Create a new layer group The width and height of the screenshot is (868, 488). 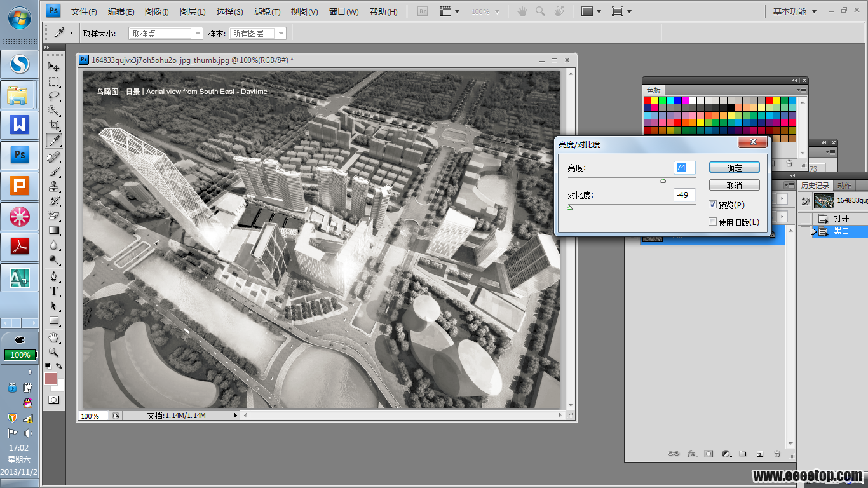[743, 454]
